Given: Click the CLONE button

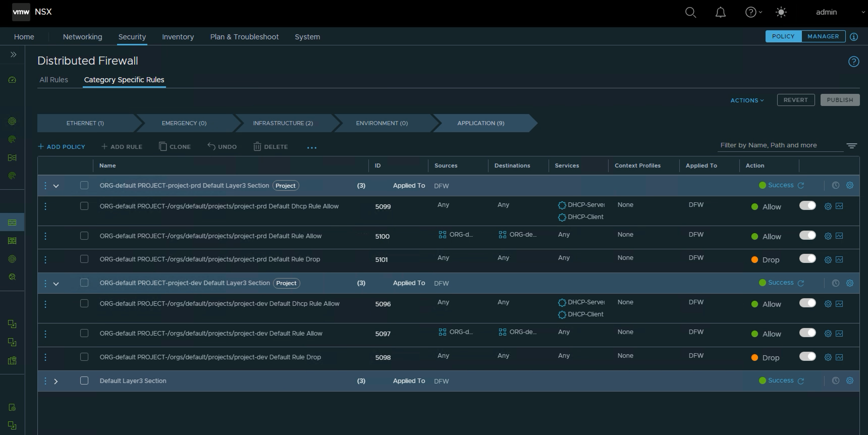Looking at the screenshot, I should click(x=175, y=147).
